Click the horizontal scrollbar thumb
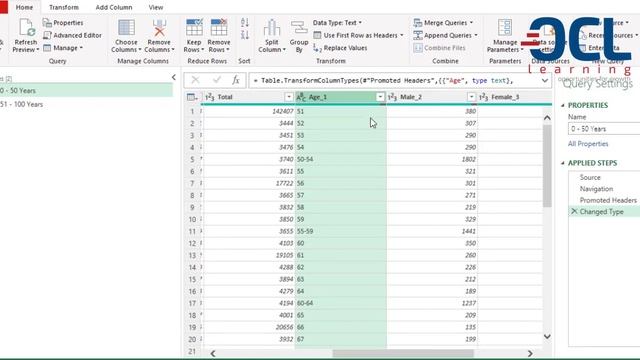Viewport: 640px width, 360px height. [x=403, y=353]
